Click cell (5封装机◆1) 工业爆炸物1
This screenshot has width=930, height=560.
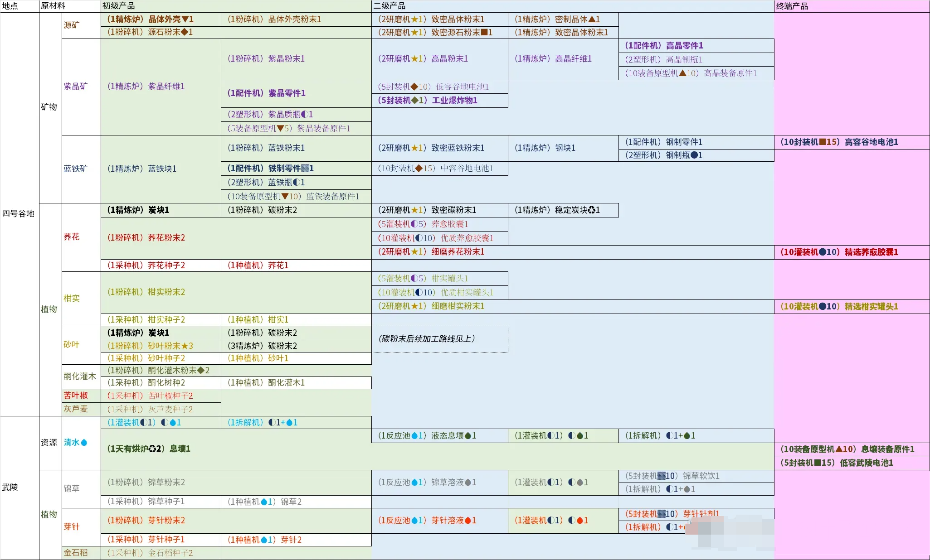coord(440,101)
